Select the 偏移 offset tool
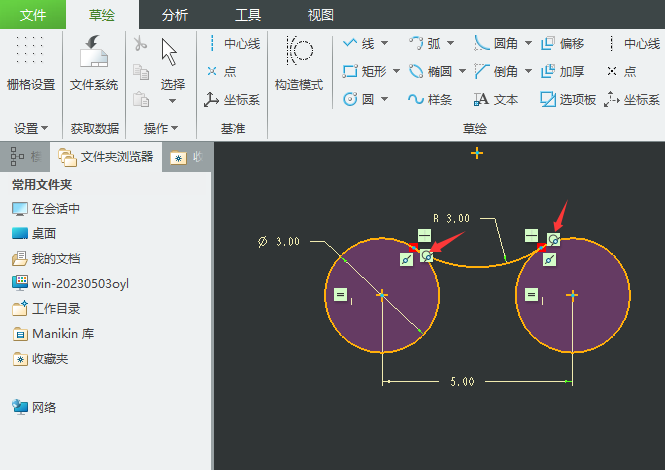 pyautogui.click(x=563, y=43)
